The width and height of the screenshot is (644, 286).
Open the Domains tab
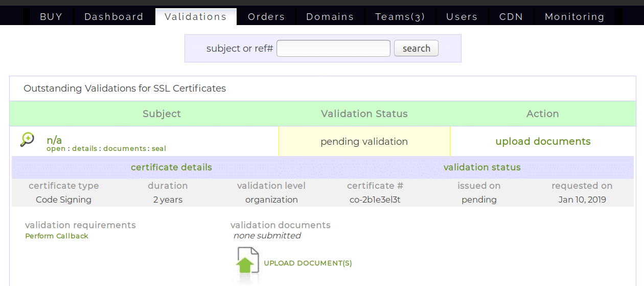point(330,17)
